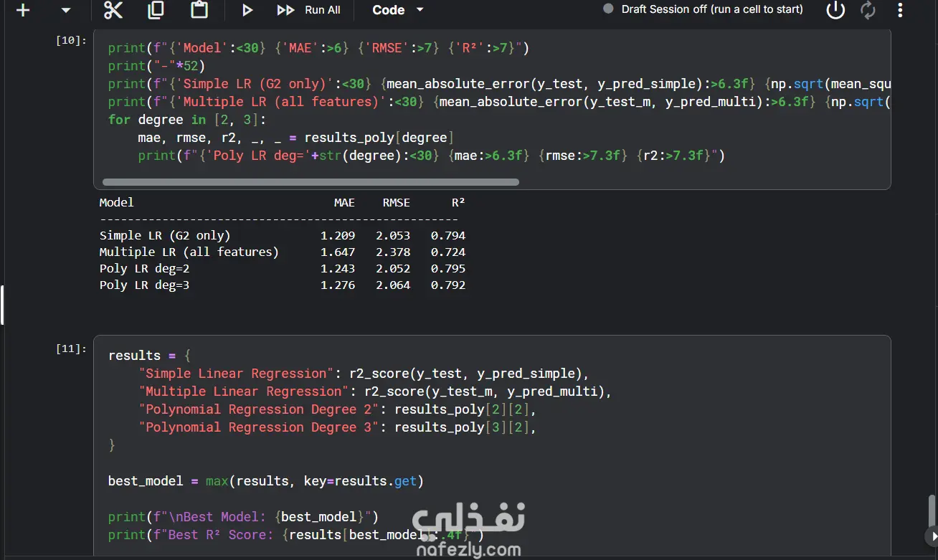Image resolution: width=938 pixels, height=560 pixels.
Task: Click the 'Simple LR (G2 only)' output row
Action: pos(283,235)
